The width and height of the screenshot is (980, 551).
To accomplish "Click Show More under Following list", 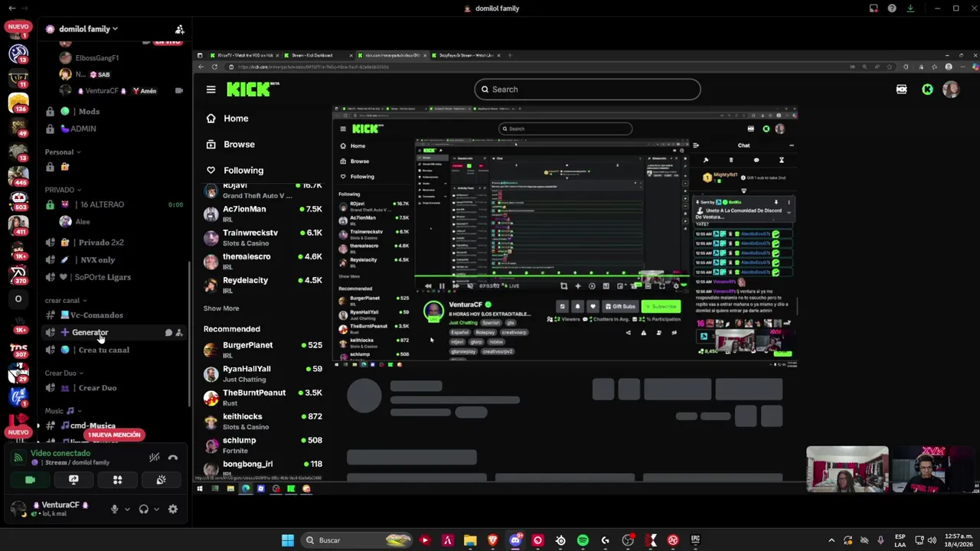I will click(x=221, y=308).
